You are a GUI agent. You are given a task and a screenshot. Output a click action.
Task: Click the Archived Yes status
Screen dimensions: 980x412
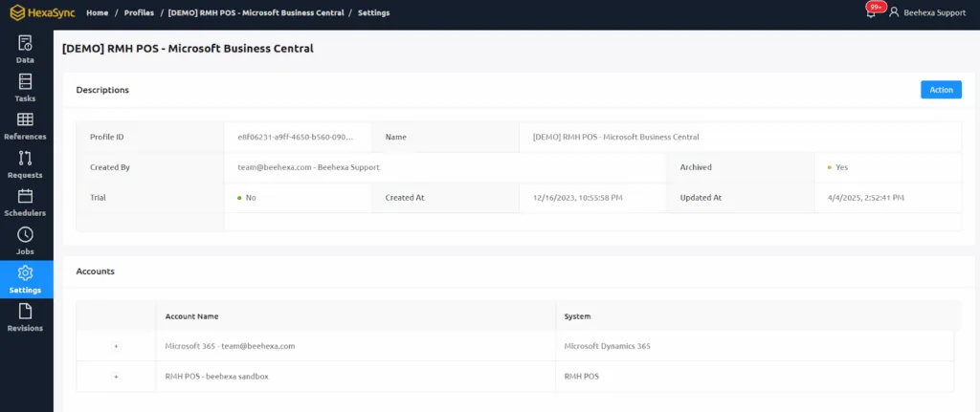[837, 167]
